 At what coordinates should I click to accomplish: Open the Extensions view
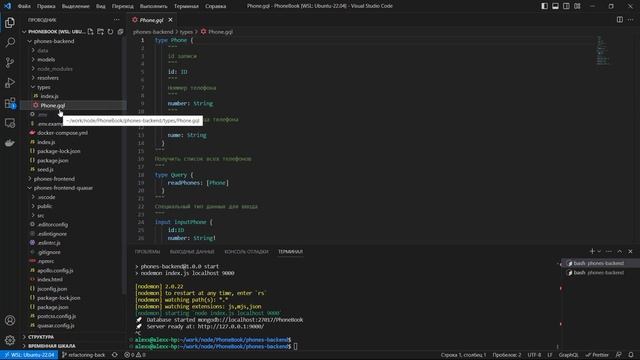pyautogui.click(x=10, y=103)
